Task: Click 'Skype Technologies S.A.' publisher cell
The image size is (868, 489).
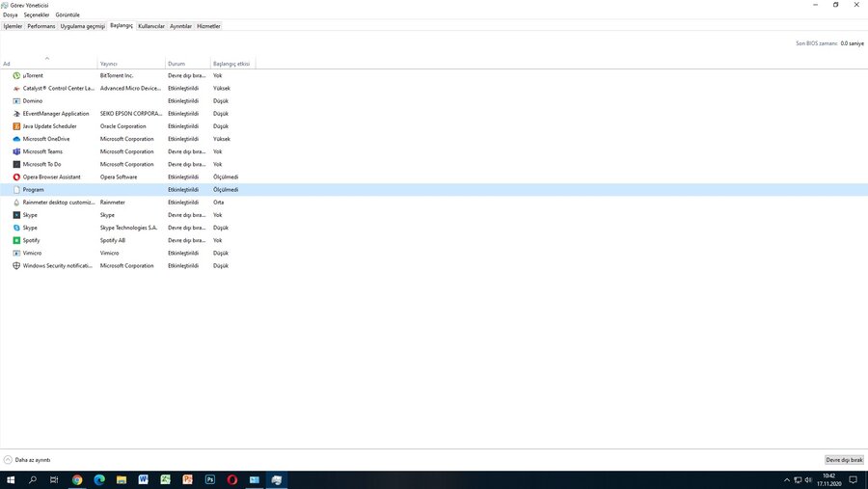Action: [x=129, y=228]
